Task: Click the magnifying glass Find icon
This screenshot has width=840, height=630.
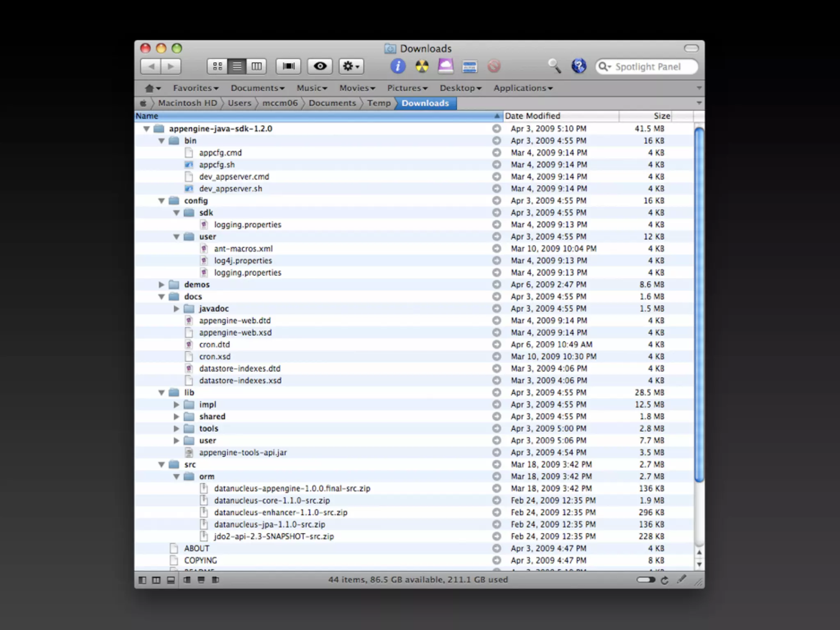Action: (x=554, y=66)
